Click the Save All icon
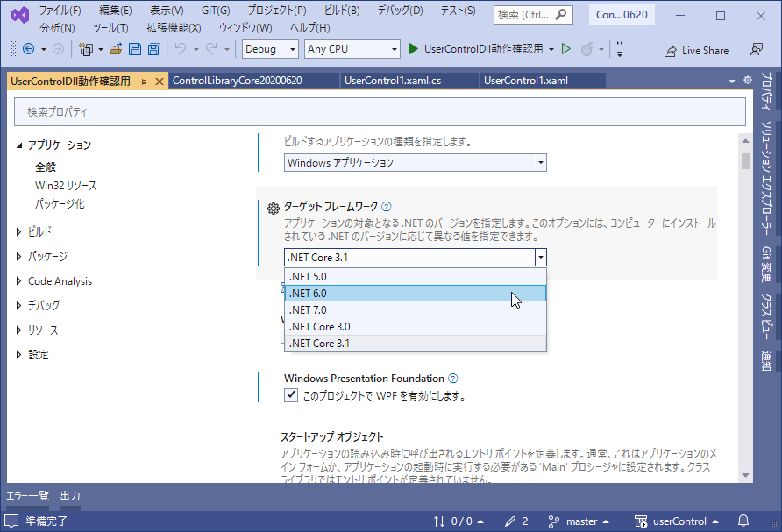This screenshot has width=782, height=532. click(x=154, y=49)
